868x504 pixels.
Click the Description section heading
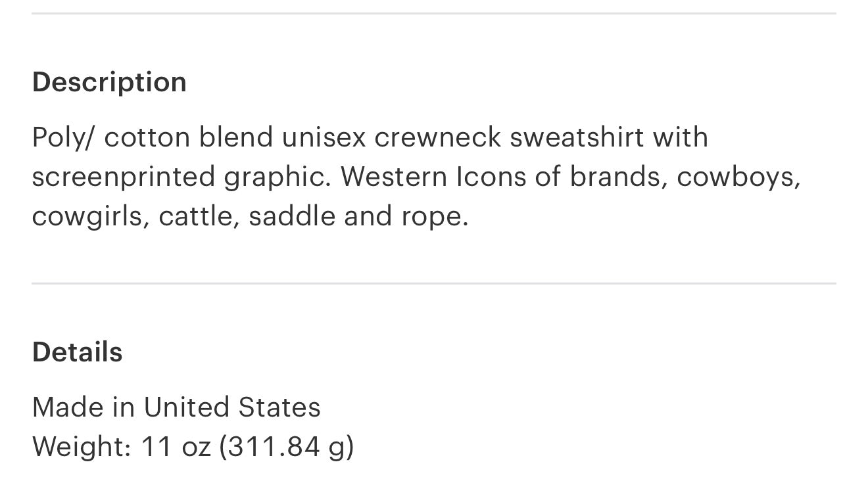click(109, 82)
